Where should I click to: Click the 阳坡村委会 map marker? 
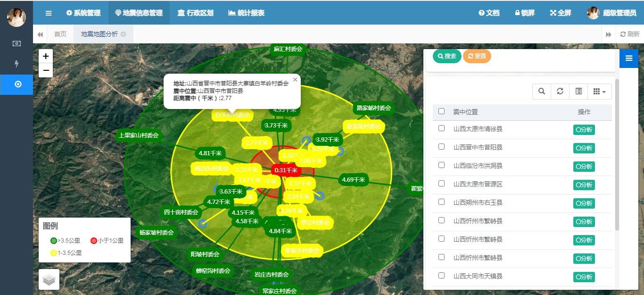(x=205, y=254)
